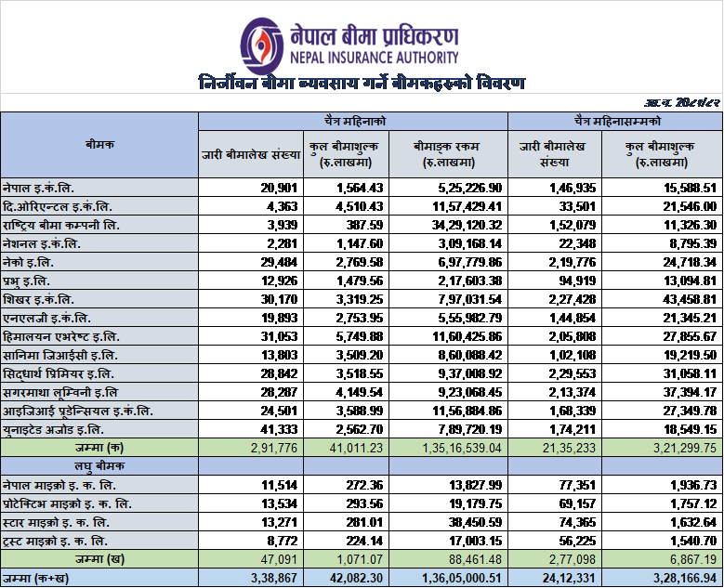Click the subtotal value 47,091
Viewport: 724px width, 588px height.
pos(279,559)
